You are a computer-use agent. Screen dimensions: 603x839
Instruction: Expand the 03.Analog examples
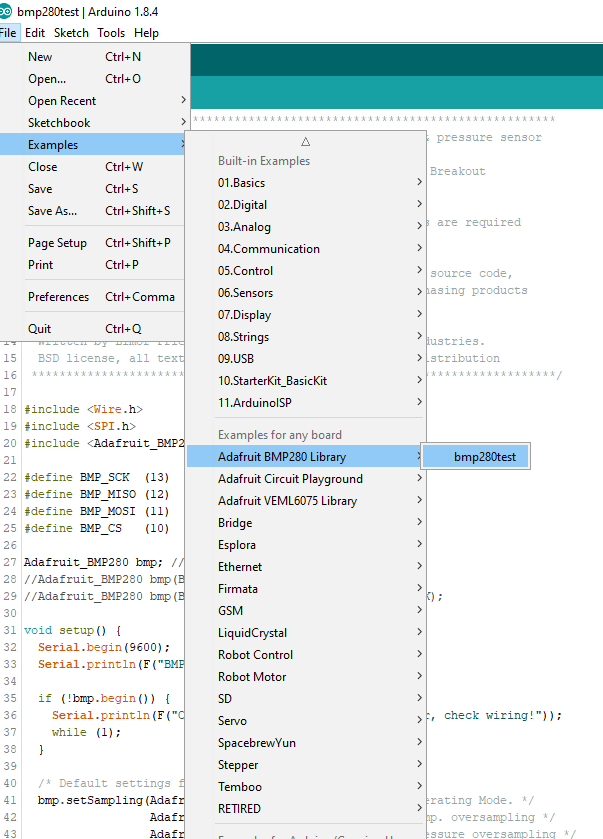click(x=306, y=226)
